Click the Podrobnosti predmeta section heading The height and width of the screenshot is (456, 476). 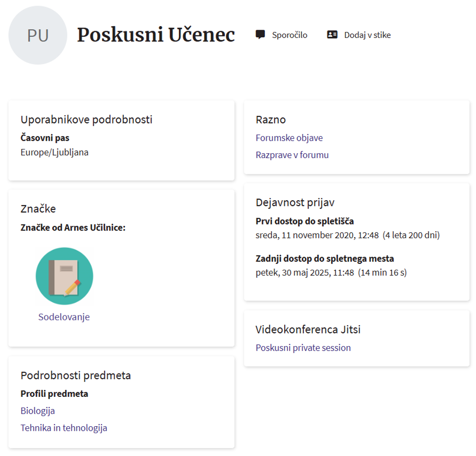[x=75, y=375]
